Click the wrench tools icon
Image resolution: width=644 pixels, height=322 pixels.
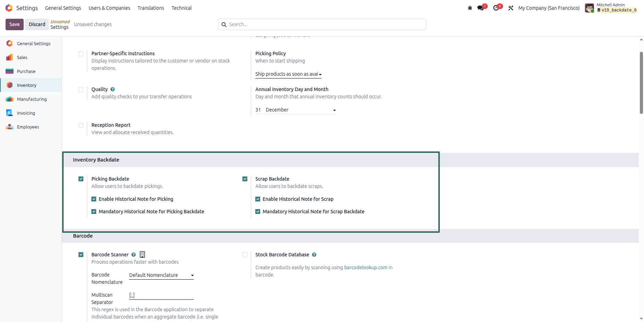pyautogui.click(x=511, y=8)
